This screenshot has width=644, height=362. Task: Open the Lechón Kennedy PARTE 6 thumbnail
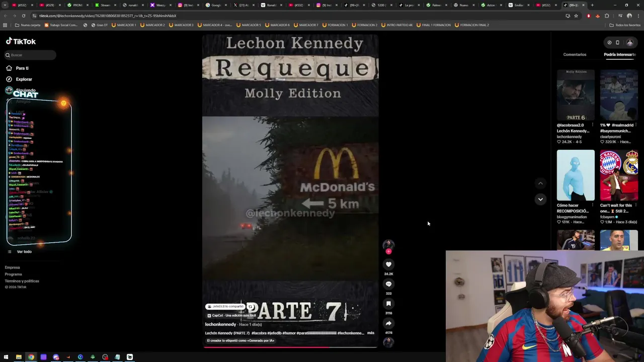coord(576,95)
